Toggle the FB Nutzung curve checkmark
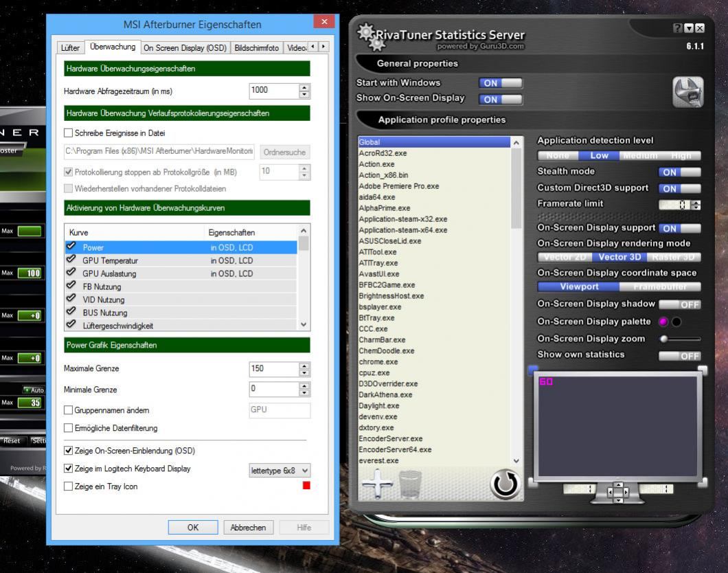The height and width of the screenshot is (573, 728). coord(71,286)
